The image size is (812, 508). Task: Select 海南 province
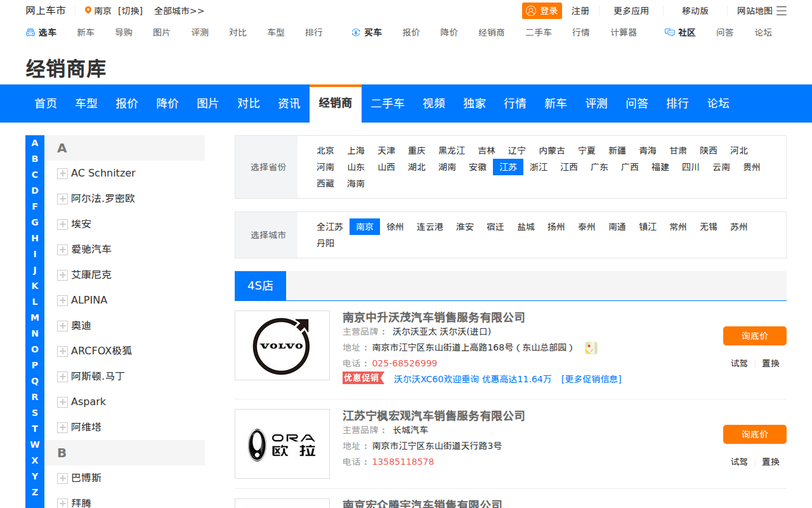coord(356,184)
